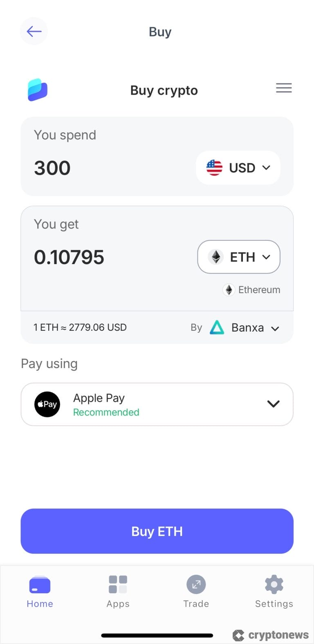314x644 pixels.
Task: Tap the Ethereum diamond icon in selector
Action: pyautogui.click(x=216, y=257)
